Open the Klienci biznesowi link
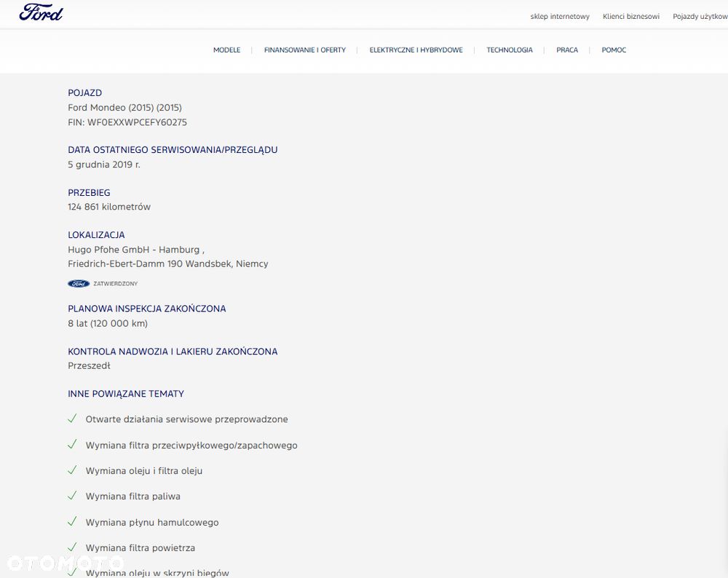728x578 pixels. pos(631,17)
